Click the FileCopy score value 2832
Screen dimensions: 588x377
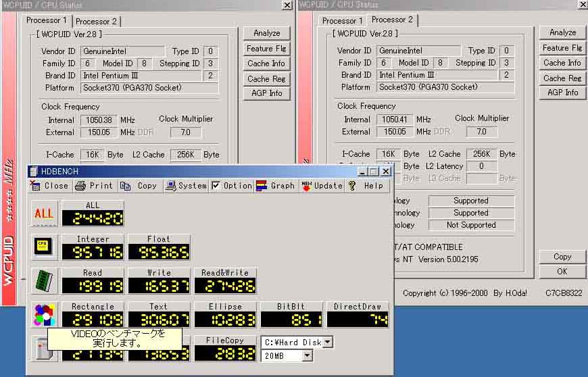pos(225,353)
